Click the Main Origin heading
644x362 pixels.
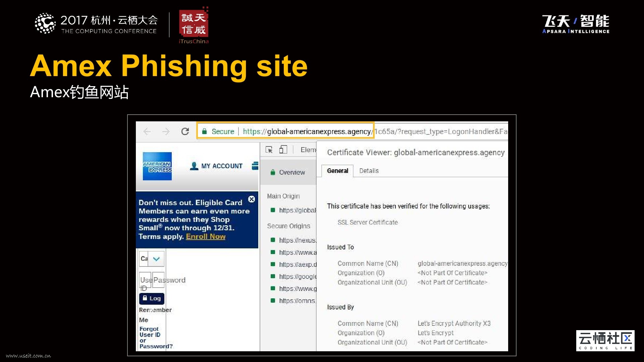[x=283, y=196]
